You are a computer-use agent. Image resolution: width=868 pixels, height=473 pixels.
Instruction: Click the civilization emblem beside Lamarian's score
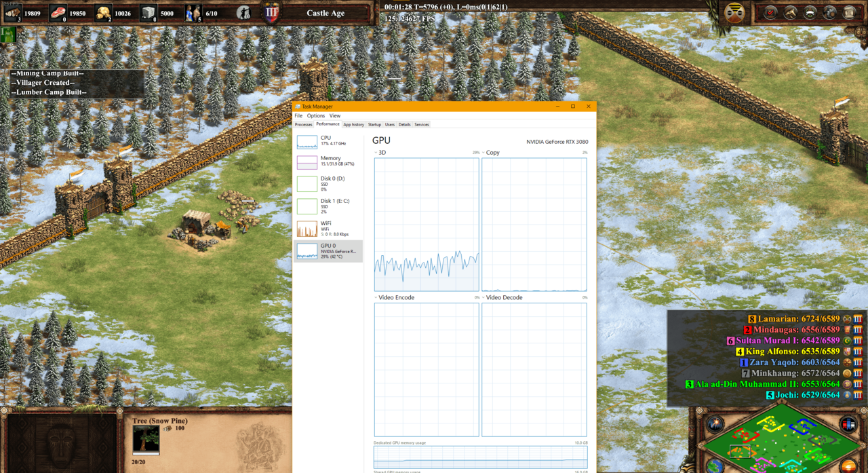(x=847, y=319)
